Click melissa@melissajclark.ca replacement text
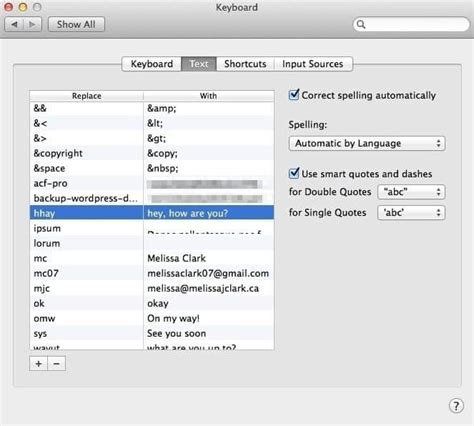474x426 pixels. pyautogui.click(x=203, y=289)
